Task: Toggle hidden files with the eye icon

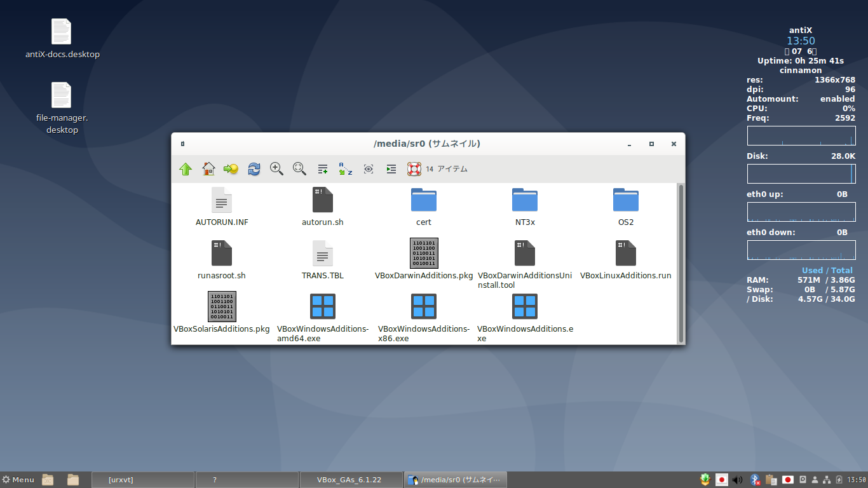Action: point(368,169)
